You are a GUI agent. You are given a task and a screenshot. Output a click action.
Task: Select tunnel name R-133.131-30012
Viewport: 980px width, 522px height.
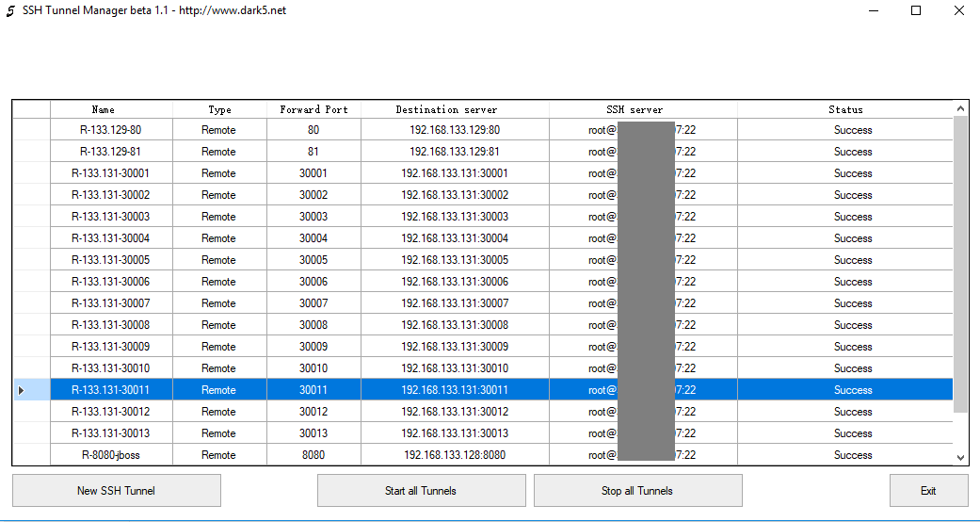coord(111,412)
